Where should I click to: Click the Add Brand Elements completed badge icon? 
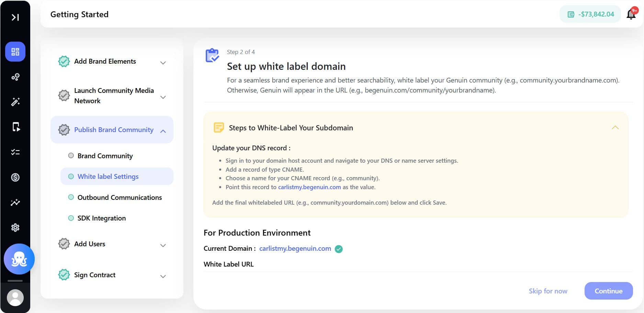pos(64,61)
